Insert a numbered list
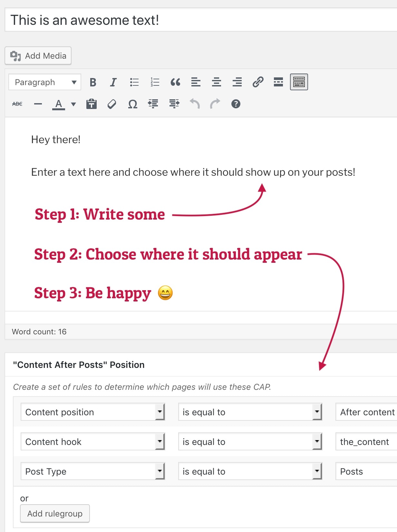 pos(155,83)
